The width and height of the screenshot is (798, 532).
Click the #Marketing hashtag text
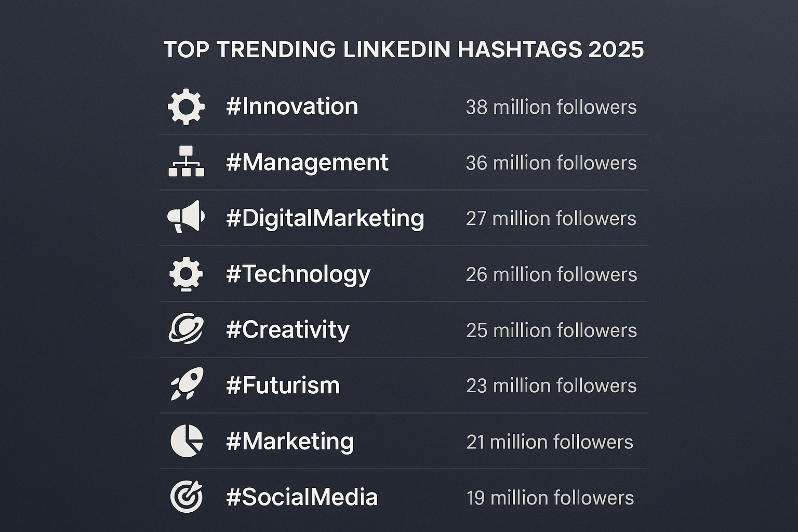point(290,442)
